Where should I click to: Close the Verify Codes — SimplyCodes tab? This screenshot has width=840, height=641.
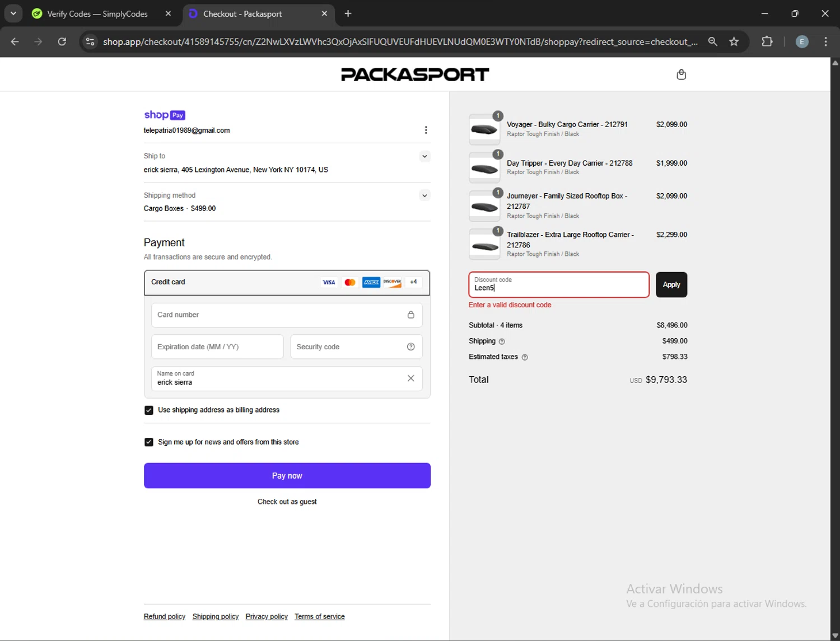pos(168,13)
